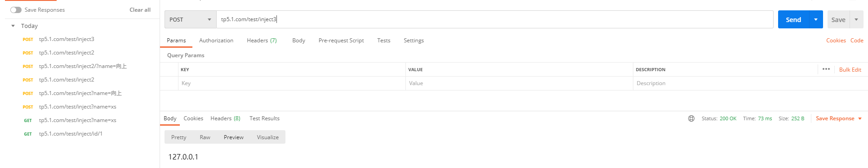Show response Headers (8) tab

(225, 118)
